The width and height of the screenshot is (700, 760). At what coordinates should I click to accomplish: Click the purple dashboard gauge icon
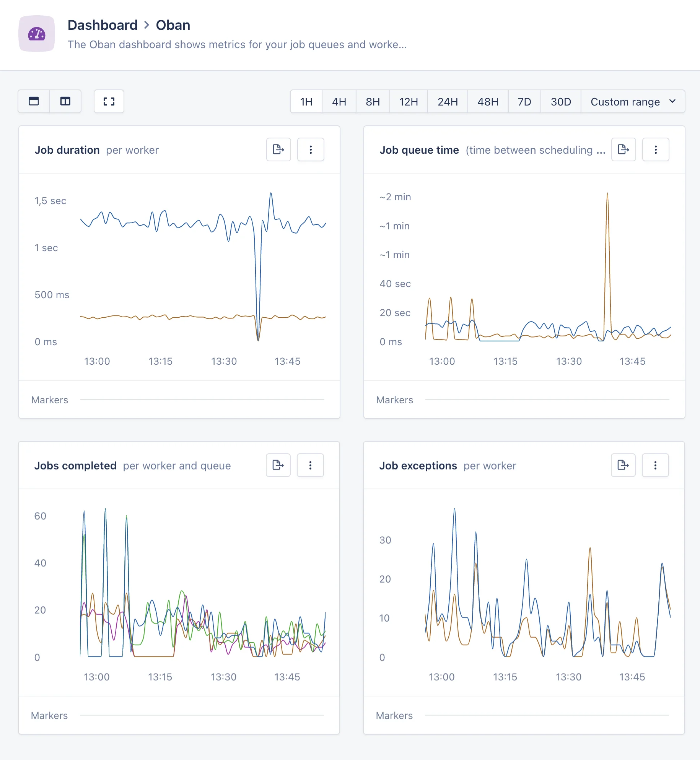tap(37, 34)
